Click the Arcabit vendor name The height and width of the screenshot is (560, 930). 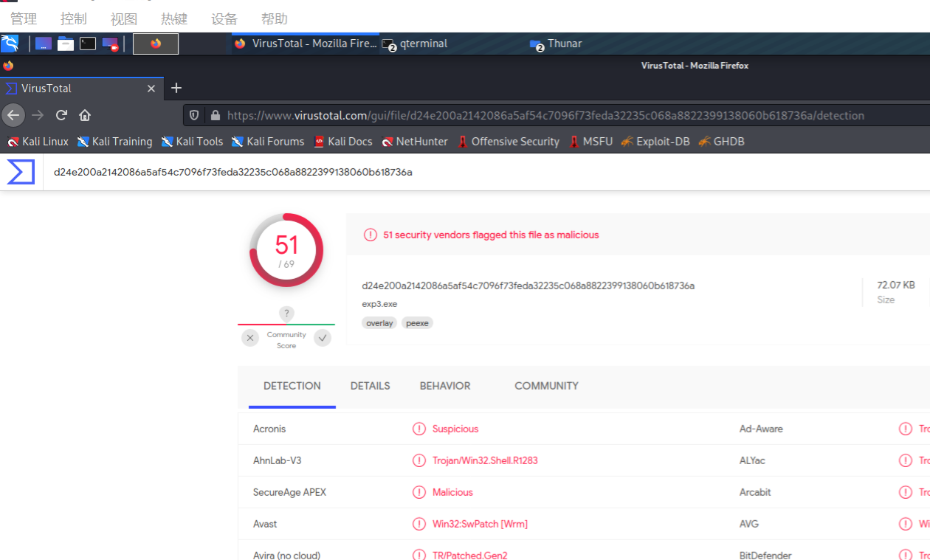[x=755, y=492]
